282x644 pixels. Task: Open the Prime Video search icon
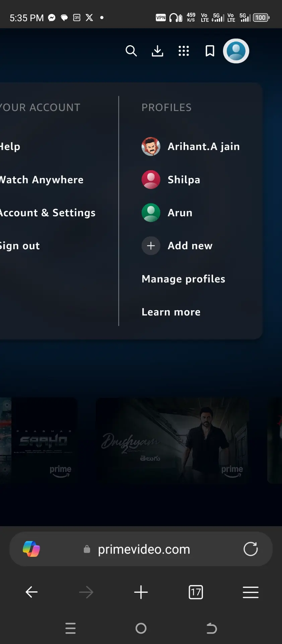[131, 51]
